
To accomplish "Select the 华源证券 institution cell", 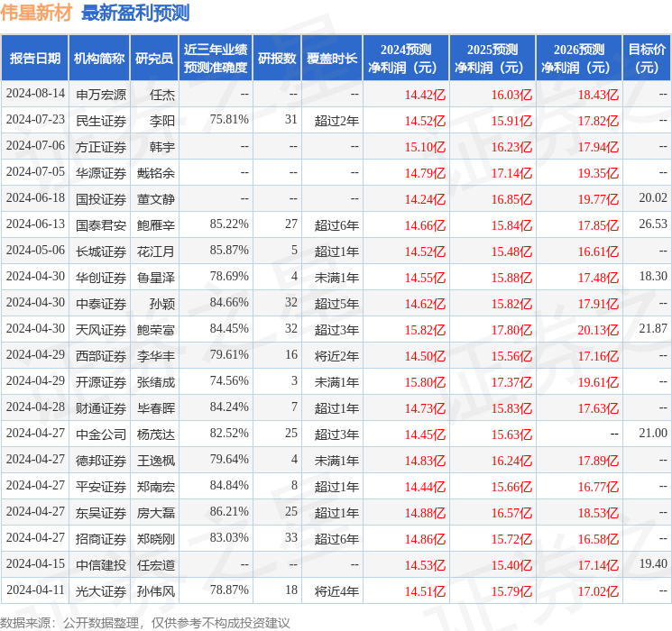I will (x=101, y=173).
